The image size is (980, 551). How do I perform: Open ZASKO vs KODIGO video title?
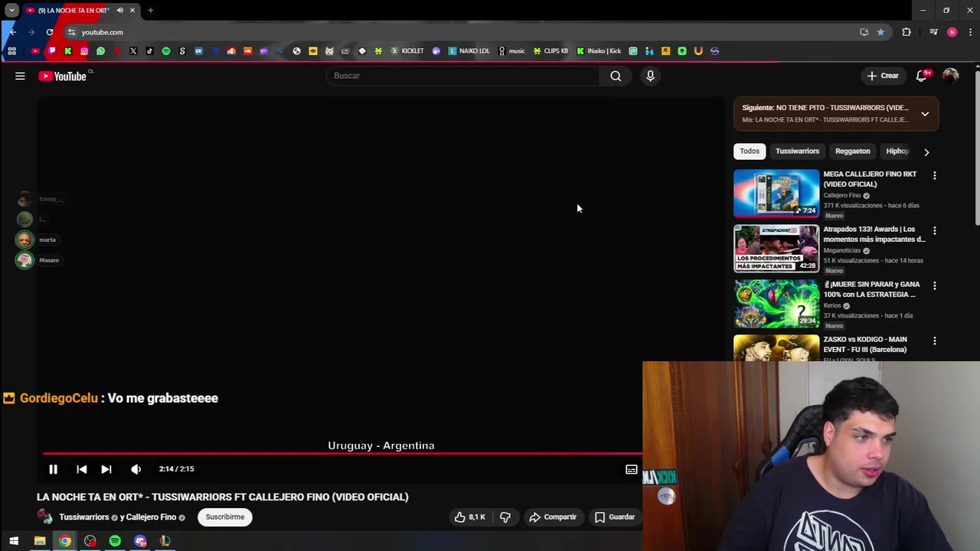(865, 344)
